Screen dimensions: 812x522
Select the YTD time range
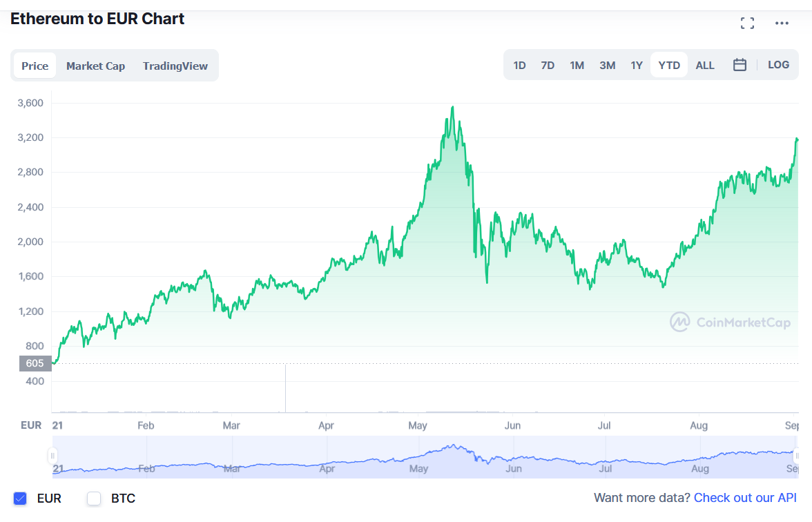coord(669,65)
